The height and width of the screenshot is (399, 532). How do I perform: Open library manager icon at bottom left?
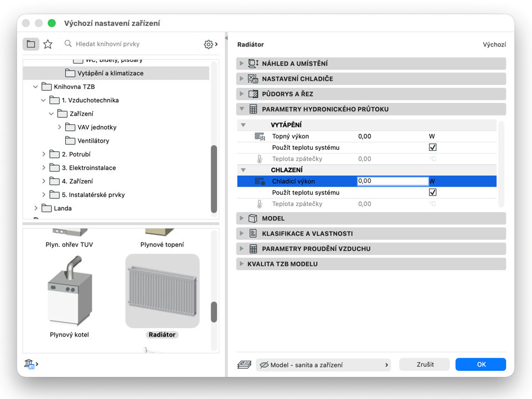point(31,364)
